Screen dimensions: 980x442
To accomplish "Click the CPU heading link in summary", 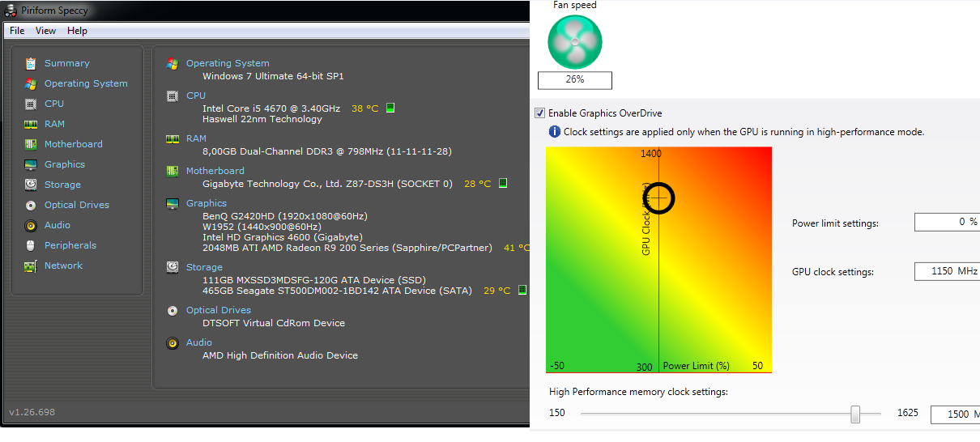I will pyautogui.click(x=196, y=96).
